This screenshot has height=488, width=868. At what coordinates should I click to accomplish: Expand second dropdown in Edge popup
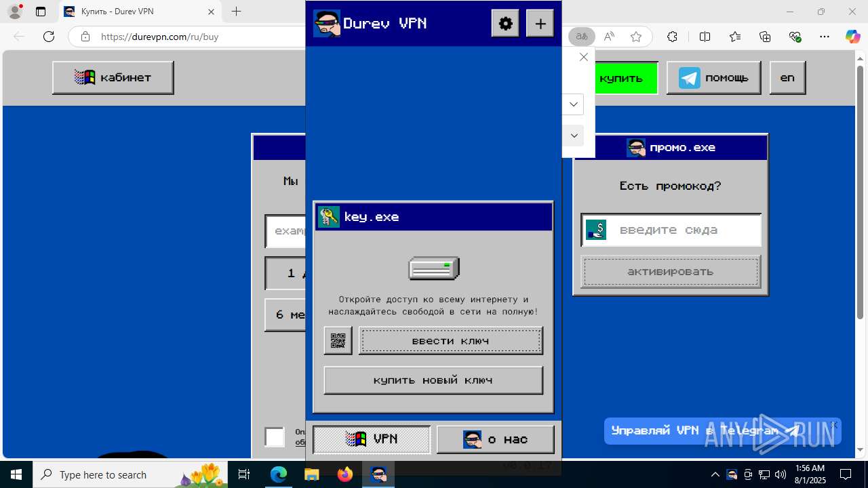coord(574,136)
